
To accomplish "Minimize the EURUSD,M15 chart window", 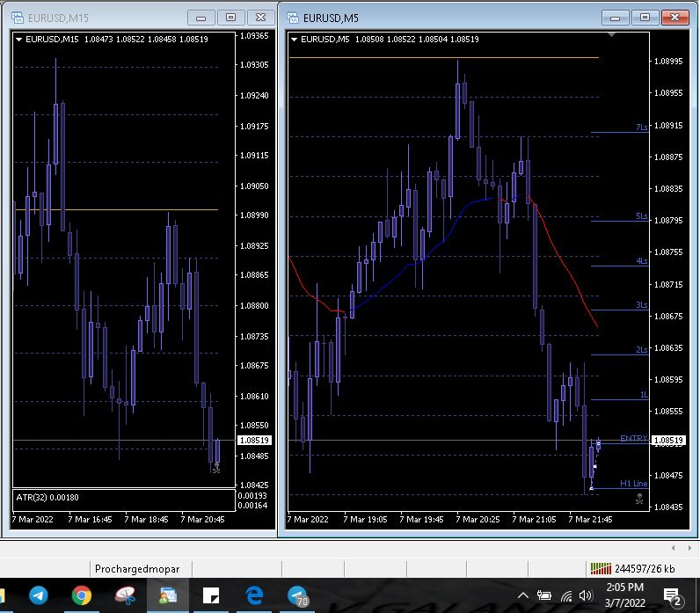I will [201, 18].
